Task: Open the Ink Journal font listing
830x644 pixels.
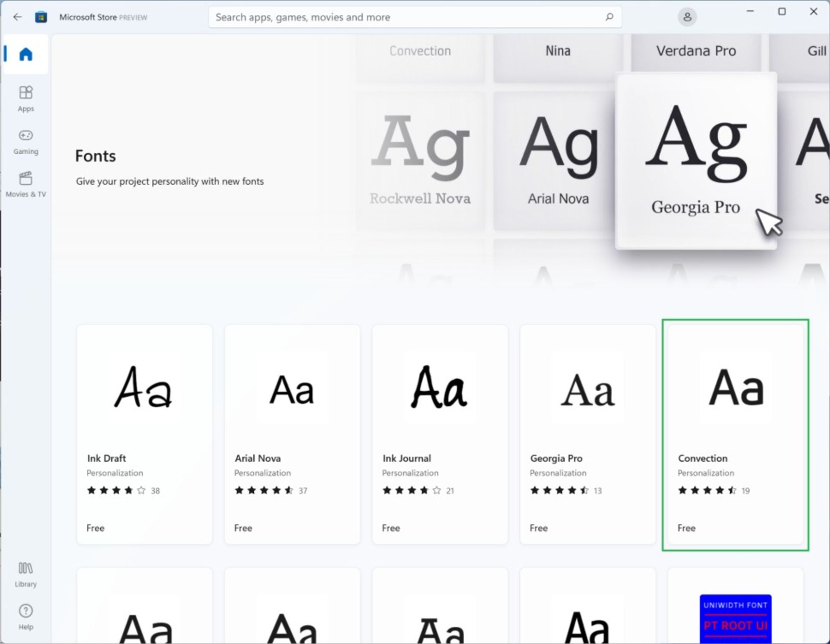Action: tap(440, 434)
